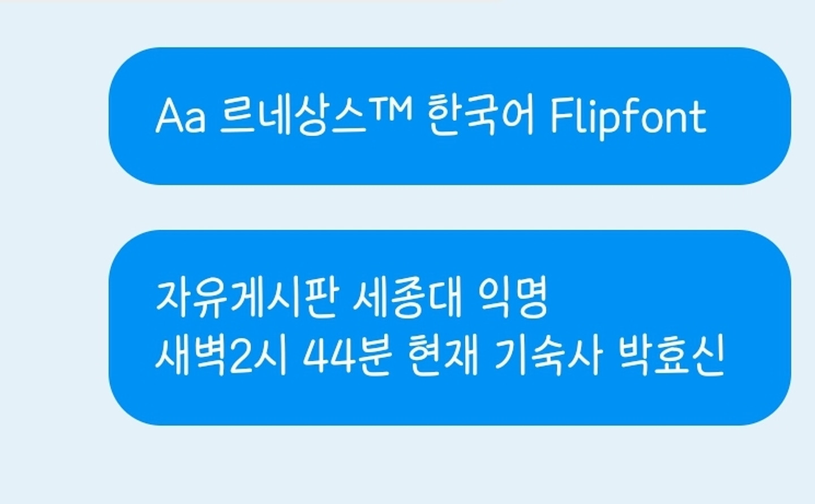Click light background left of top bubble
Screen dimensions: 815x504
coord(54,116)
